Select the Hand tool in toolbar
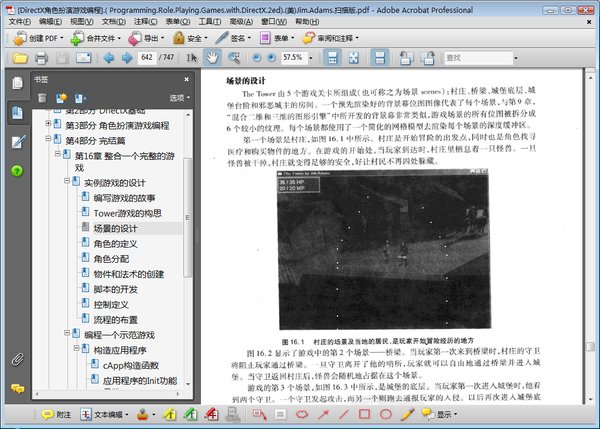This screenshot has width=600, height=429. click(x=210, y=58)
